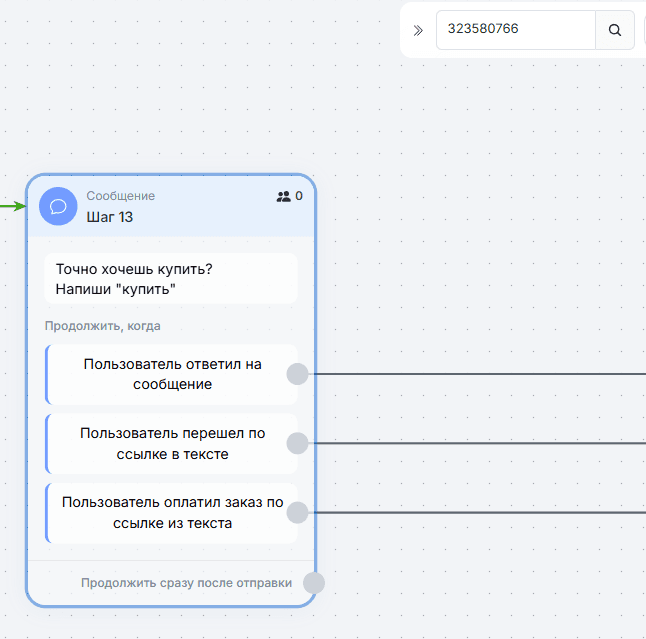Focus the search field containing 323580766
646x639 pixels.
[x=516, y=30]
